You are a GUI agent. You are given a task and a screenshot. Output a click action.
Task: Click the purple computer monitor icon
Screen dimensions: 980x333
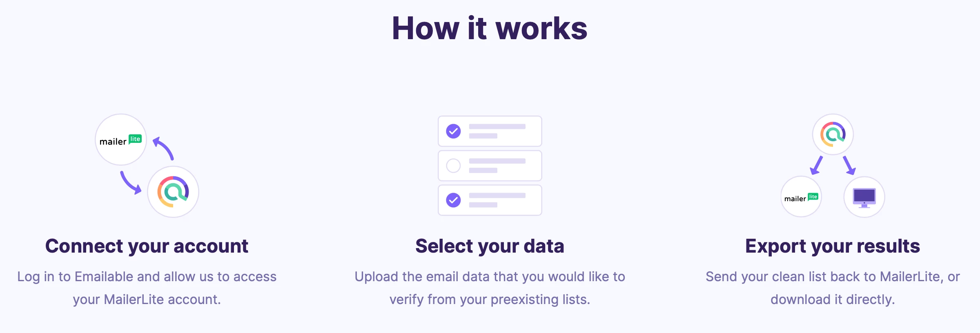[864, 198]
